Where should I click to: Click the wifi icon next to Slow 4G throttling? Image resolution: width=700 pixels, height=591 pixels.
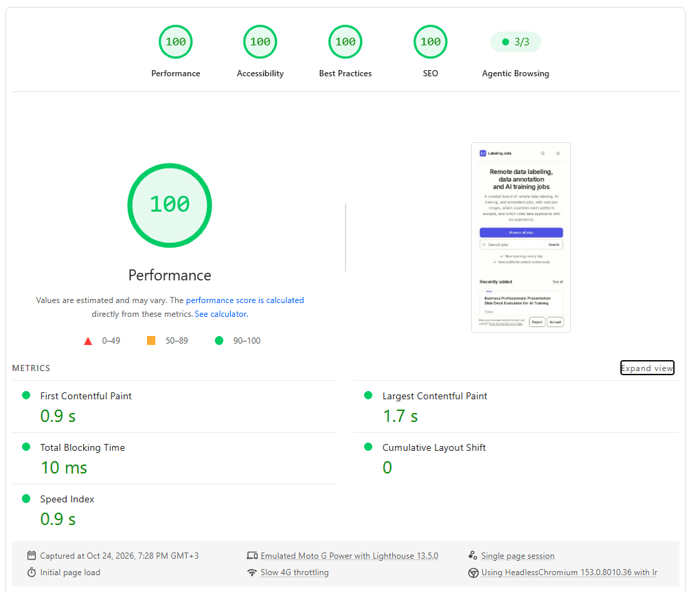click(252, 572)
